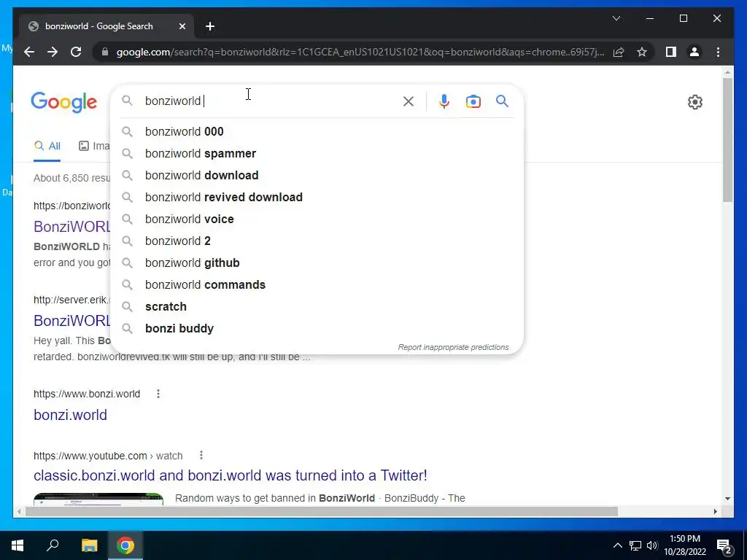This screenshot has width=747, height=560.
Task: Select suggestion bonziworld voice
Action: click(317, 219)
